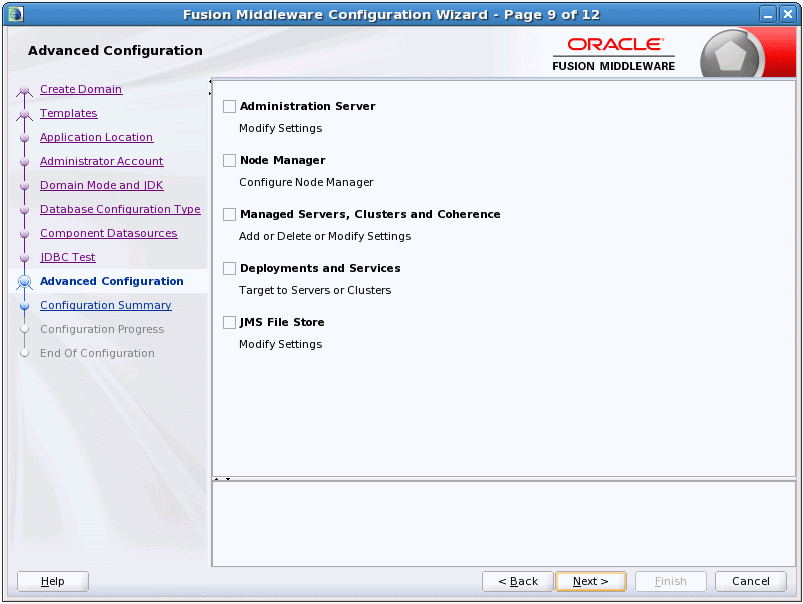
Task: Collapse the message pane with splitter arrows
Action: click(x=228, y=479)
